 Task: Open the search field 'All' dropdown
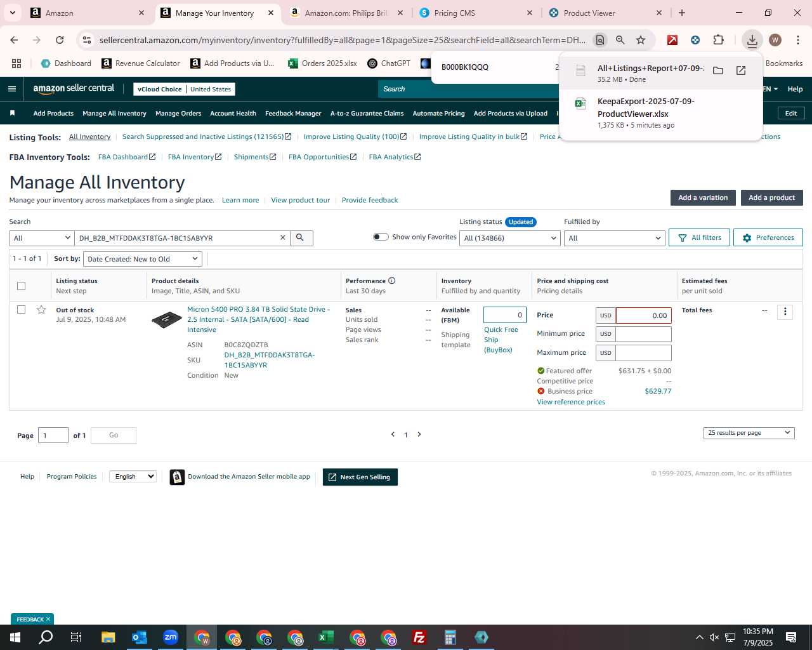(42, 238)
